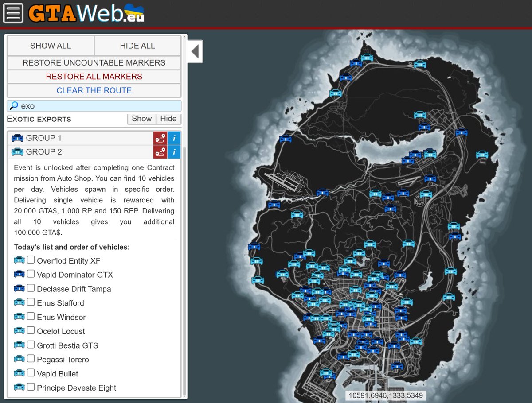Focus the search field containing 'exo'
Viewport: 532px width, 403px height.
pos(94,106)
